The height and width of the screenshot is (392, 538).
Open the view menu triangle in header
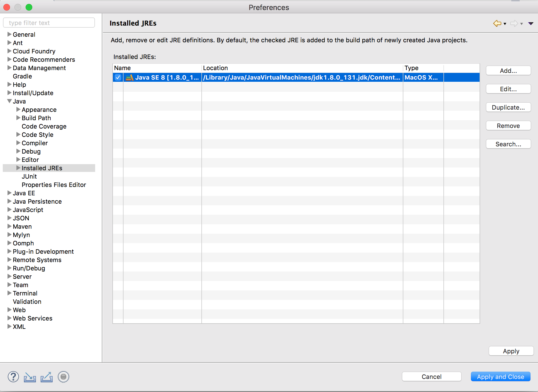531,24
